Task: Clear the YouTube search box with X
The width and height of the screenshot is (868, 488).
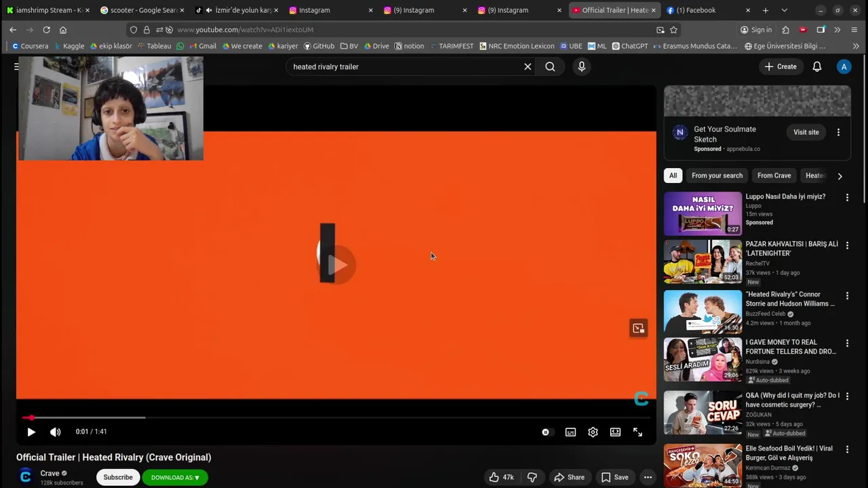Action: [528, 66]
